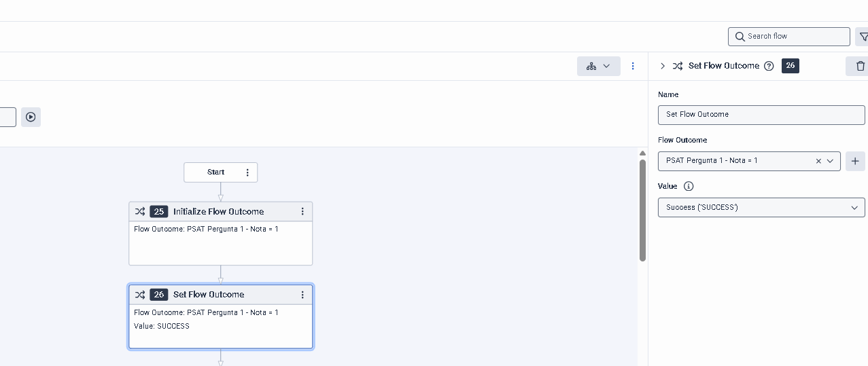The height and width of the screenshot is (366, 868).
Task: Click the shuffle icon on node 25
Action: click(139, 211)
